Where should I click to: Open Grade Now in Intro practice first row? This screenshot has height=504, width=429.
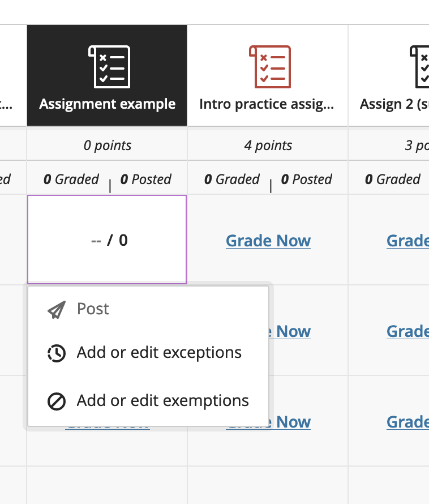[x=268, y=241]
